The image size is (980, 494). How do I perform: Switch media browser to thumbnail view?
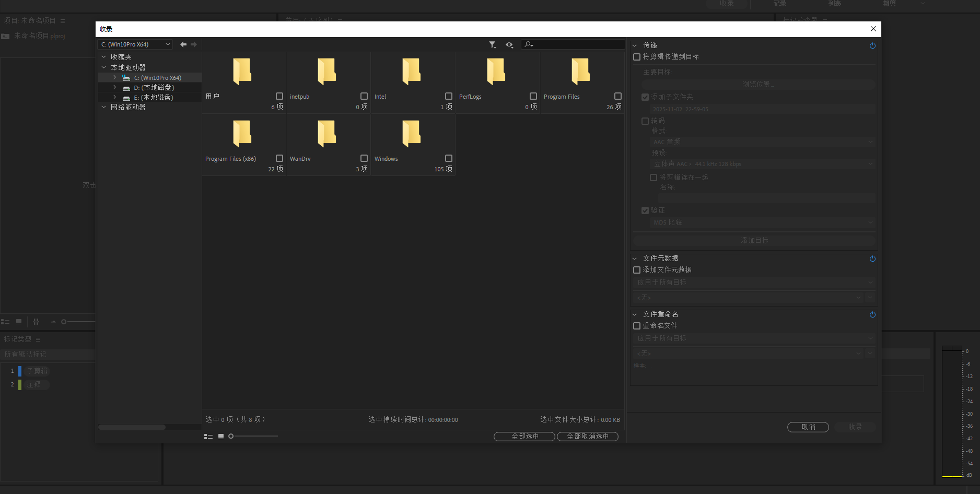[x=220, y=436]
